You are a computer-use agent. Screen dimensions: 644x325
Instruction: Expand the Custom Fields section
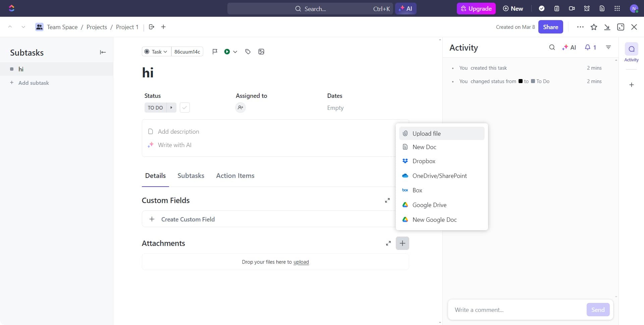tap(387, 200)
